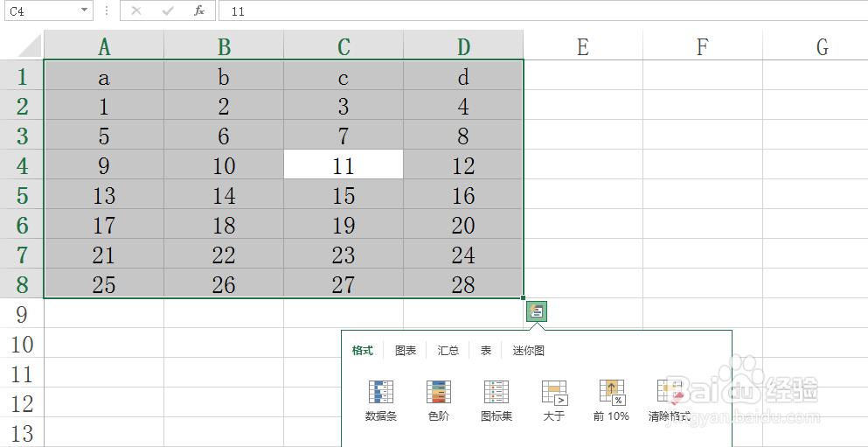Apply Icon Set (图标集) formatting
This screenshot has height=447, width=868.
[496, 401]
